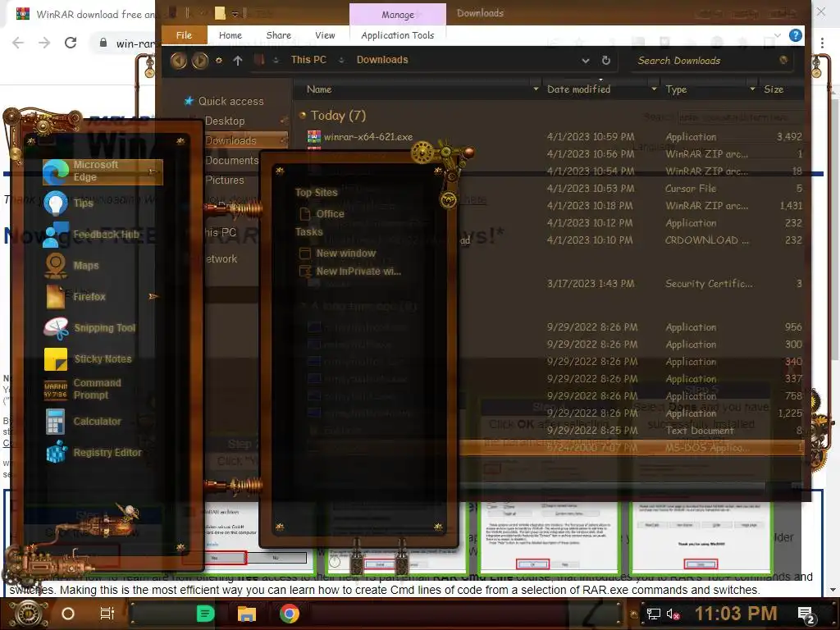
Task: View site info lock icon in Chrome
Action: pos(103,43)
